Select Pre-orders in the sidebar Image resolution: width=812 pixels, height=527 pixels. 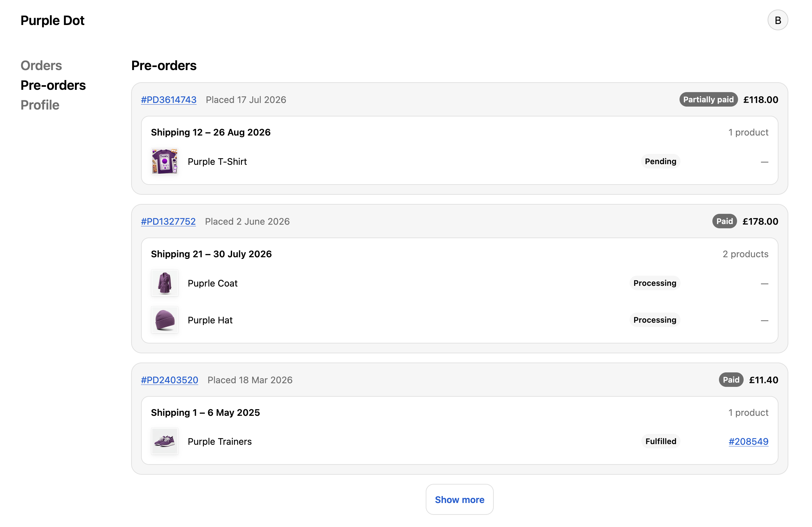[x=53, y=85]
